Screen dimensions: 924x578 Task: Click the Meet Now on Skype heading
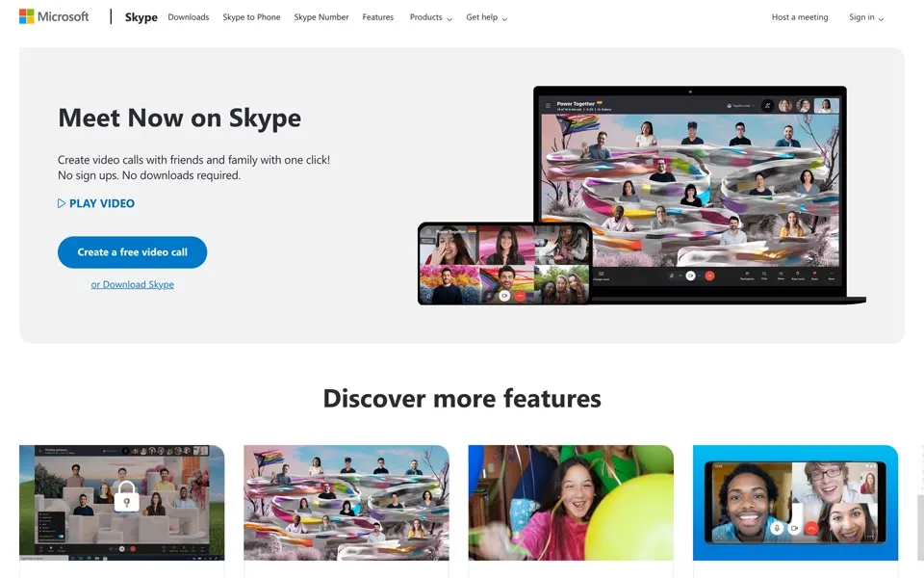pos(179,118)
